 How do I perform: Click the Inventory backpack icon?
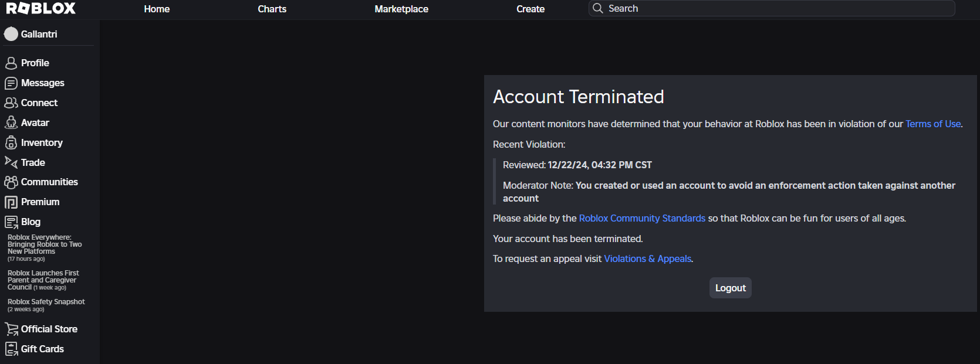click(x=11, y=143)
